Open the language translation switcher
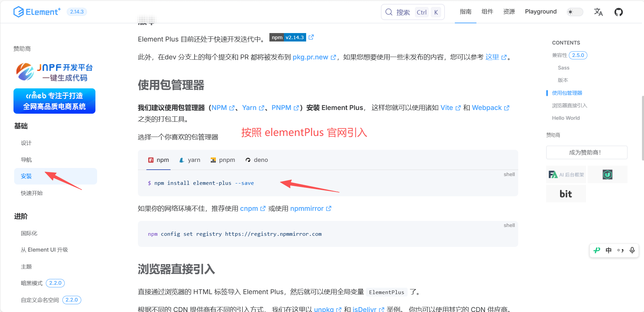 click(598, 12)
